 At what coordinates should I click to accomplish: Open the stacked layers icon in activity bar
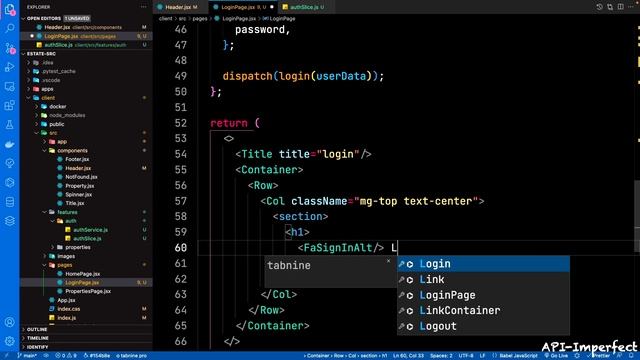(x=9, y=221)
